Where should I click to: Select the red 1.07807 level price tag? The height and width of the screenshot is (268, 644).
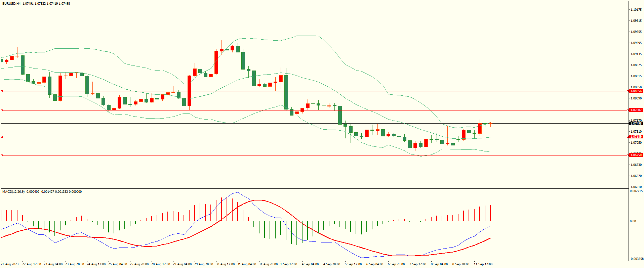click(636, 110)
